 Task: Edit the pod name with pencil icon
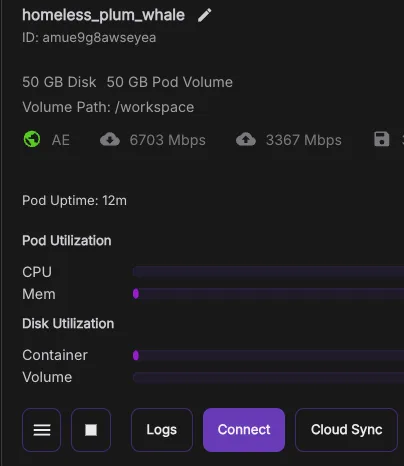coord(204,15)
